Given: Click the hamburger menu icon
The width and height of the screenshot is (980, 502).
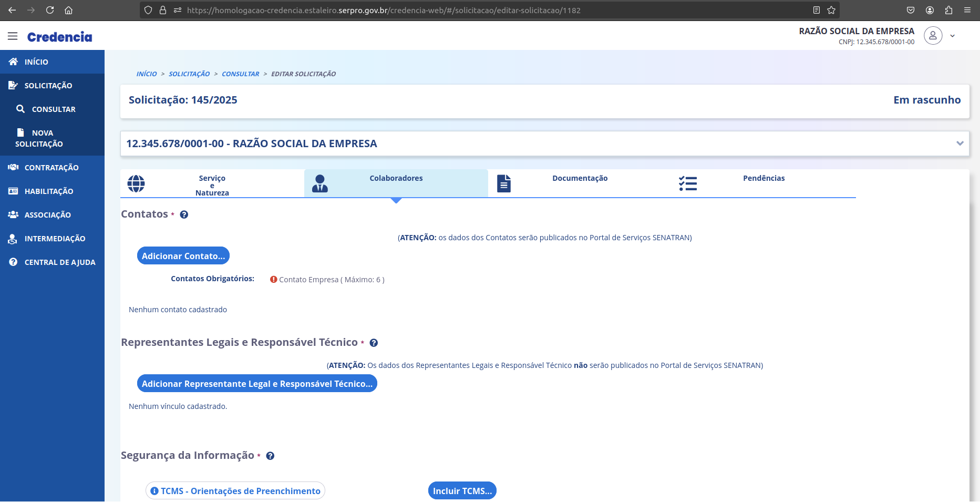Looking at the screenshot, I should tap(13, 36).
